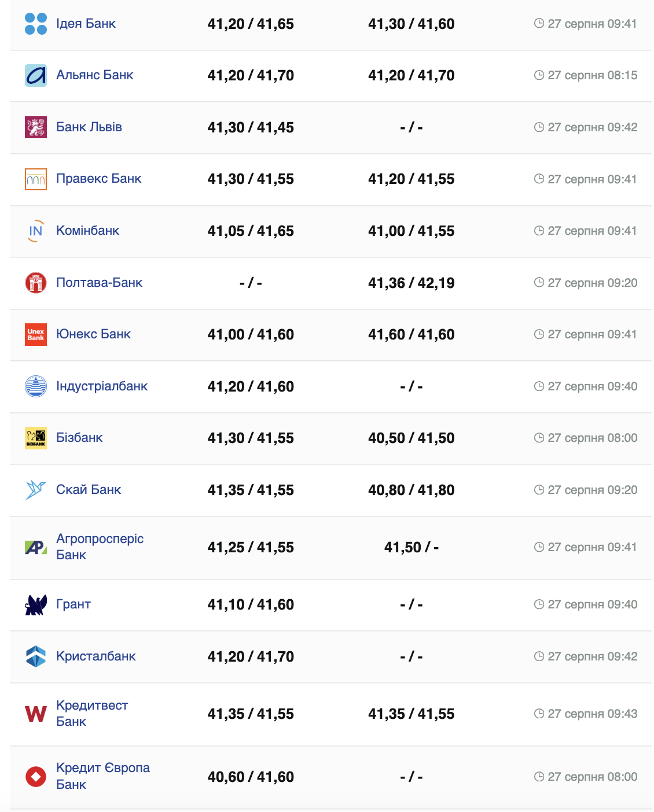
Task: Click the Ідея Банк logo icon
Action: (x=36, y=24)
